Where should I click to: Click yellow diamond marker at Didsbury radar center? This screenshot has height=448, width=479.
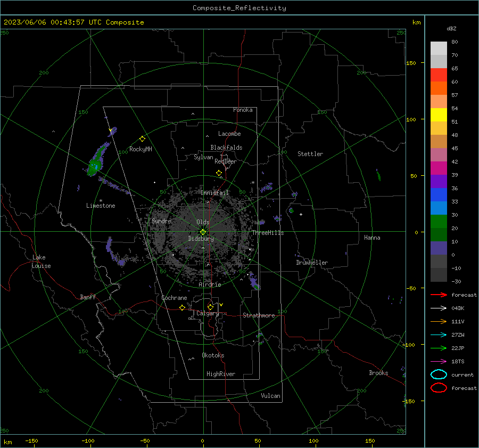[203, 232]
